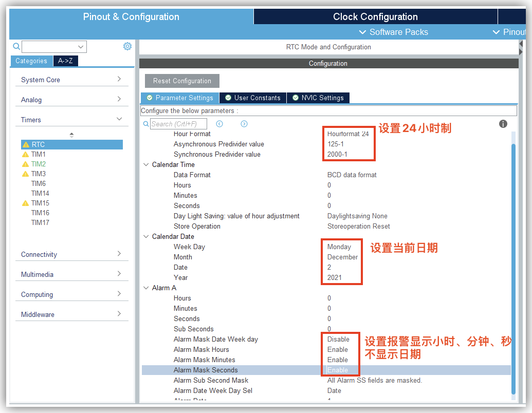Select TIM2 in the Timers list
The height and width of the screenshot is (413, 532).
(38, 164)
